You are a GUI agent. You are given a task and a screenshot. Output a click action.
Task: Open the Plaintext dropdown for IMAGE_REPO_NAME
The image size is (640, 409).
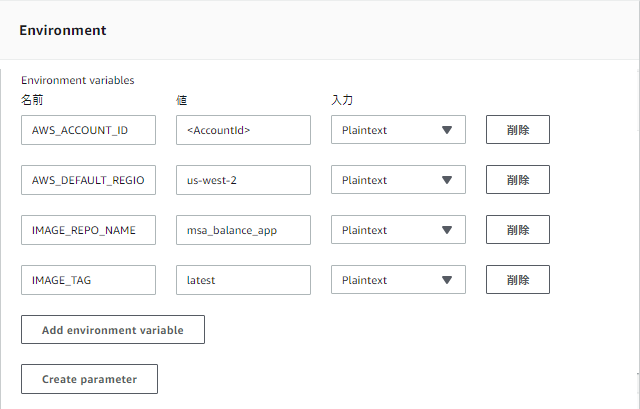pyautogui.click(x=398, y=230)
